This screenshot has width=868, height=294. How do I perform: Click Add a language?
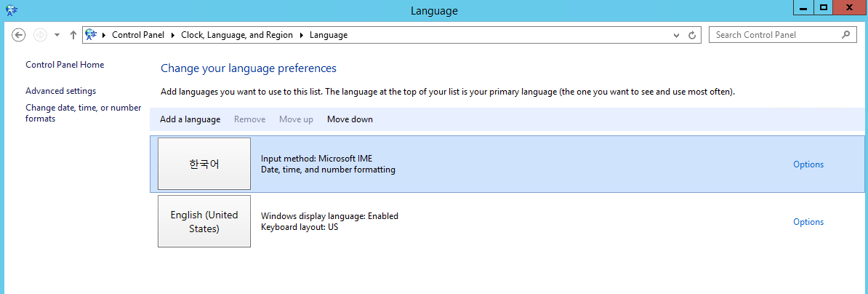pos(190,119)
